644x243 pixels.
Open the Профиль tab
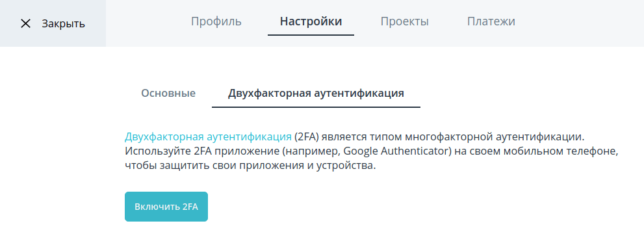point(216,21)
